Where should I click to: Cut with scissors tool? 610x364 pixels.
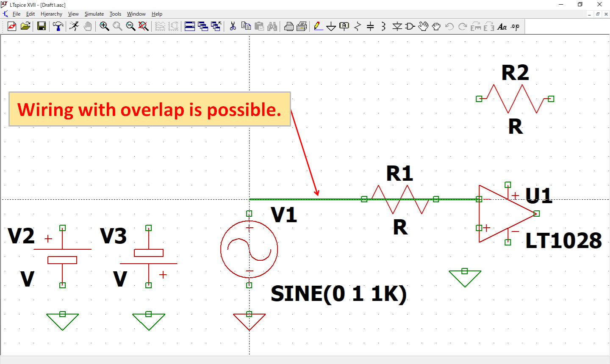tap(233, 26)
